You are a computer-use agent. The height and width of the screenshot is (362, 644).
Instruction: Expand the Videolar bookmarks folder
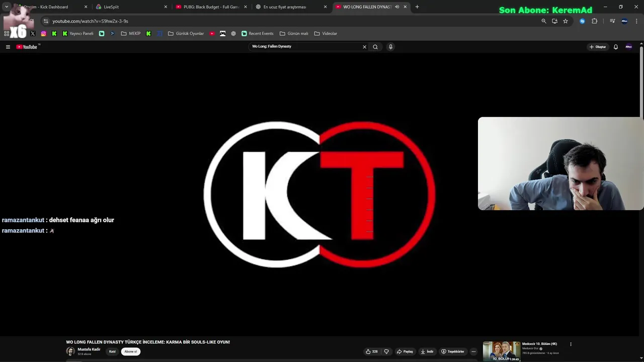click(326, 34)
